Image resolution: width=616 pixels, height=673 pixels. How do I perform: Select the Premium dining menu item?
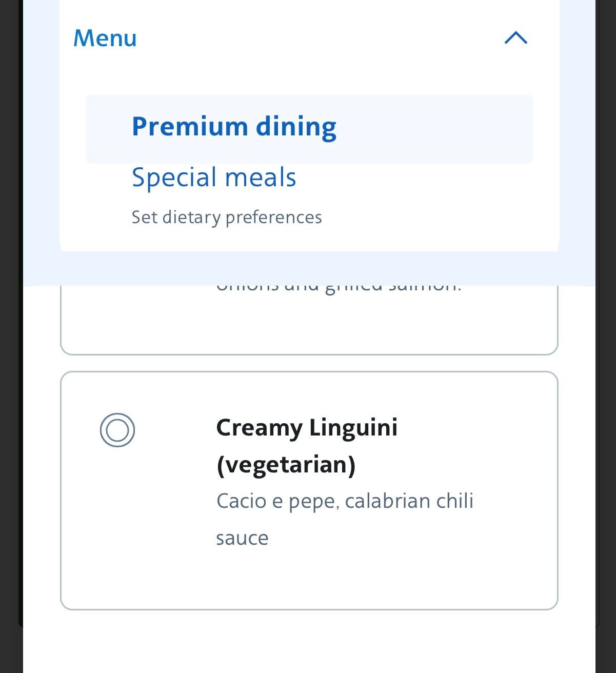pos(234,127)
